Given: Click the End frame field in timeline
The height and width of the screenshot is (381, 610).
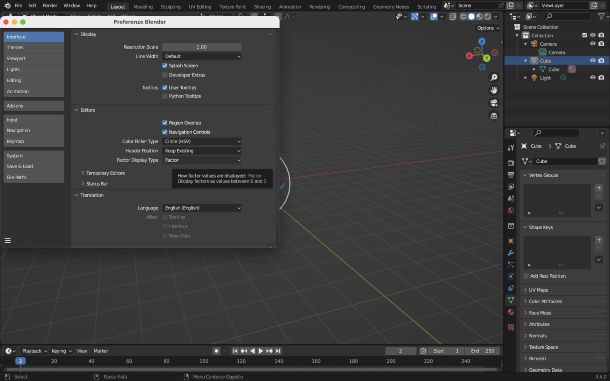Looking at the screenshot, I should tap(482, 351).
